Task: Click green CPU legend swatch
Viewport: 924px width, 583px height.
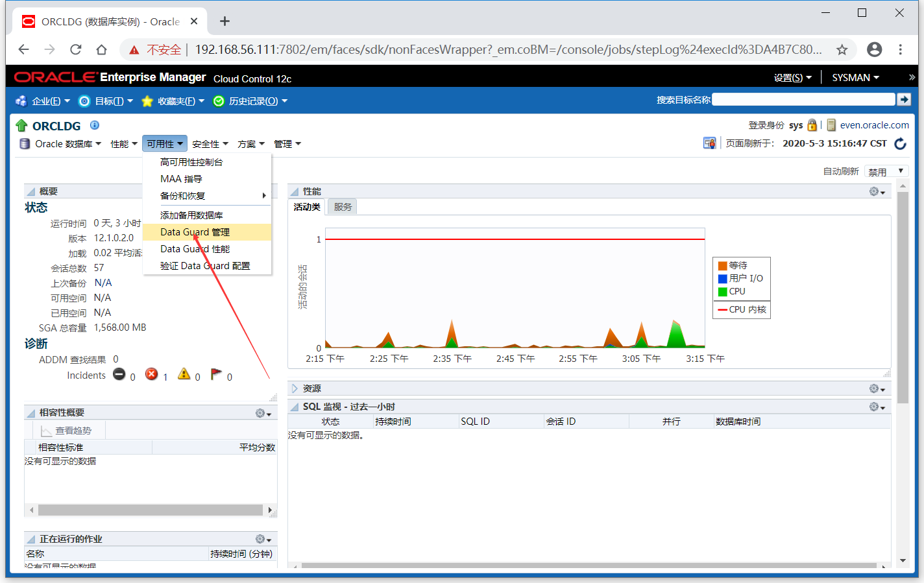Action: (x=722, y=292)
